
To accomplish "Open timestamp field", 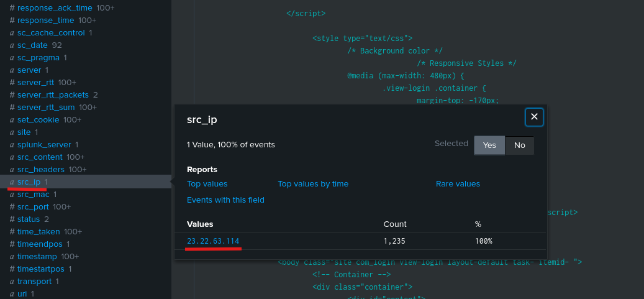I will coord(37,257).
